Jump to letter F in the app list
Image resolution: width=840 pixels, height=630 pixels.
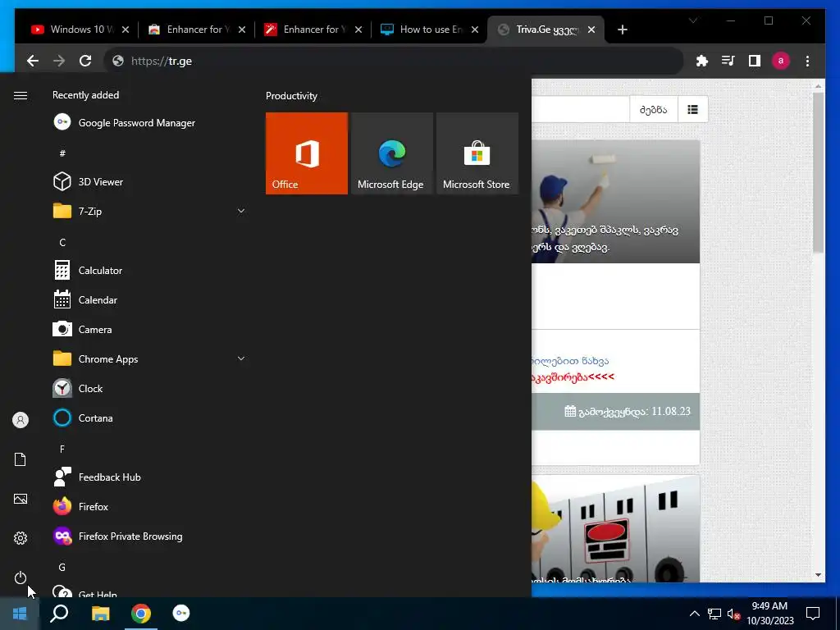click(x=62, y=449)
